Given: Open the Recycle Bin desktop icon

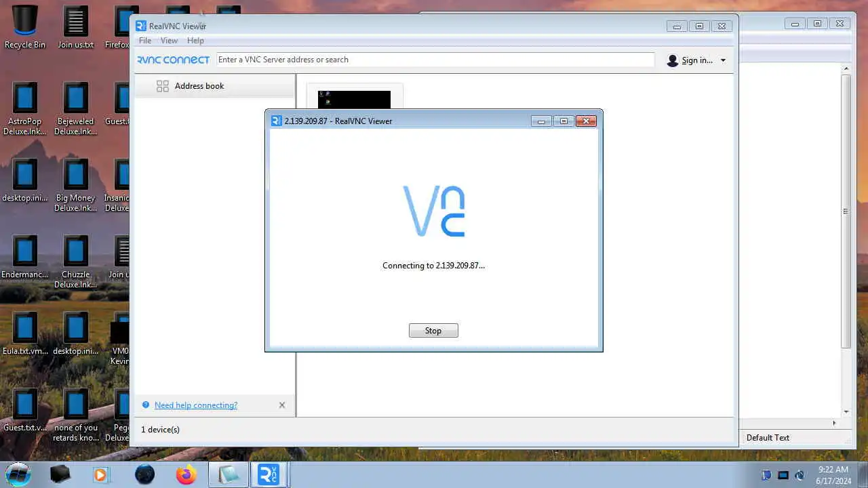Looking at the screenshot, I should pos(25,28).
